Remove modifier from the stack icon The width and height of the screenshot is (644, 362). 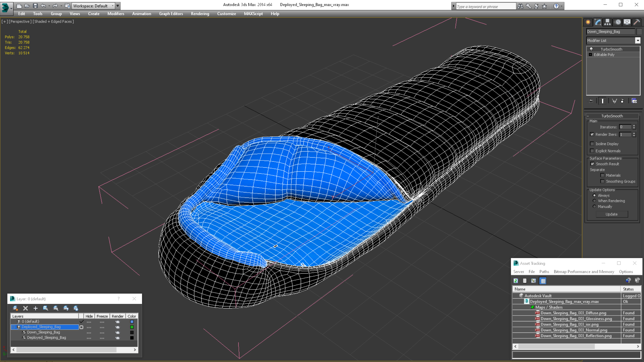pos(622,101)
